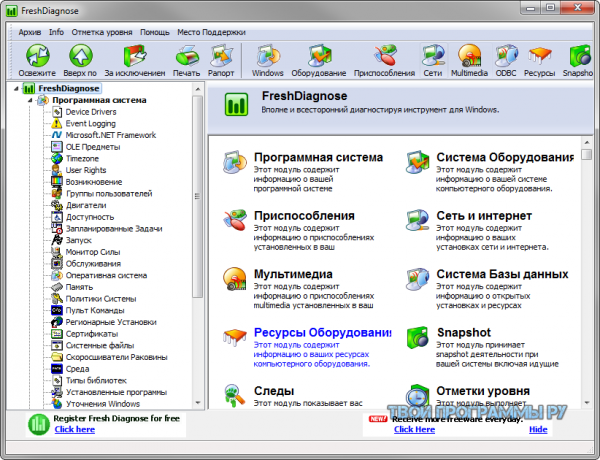Image resolution: width=600 pixels, height=460 pixels.
Task: Select Timezone tree item
Action: (82, 158)
